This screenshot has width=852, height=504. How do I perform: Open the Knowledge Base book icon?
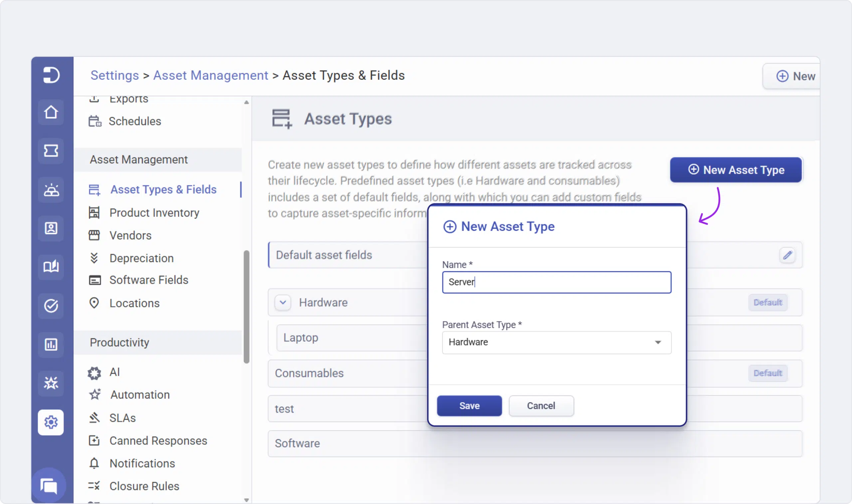(51, 267)
